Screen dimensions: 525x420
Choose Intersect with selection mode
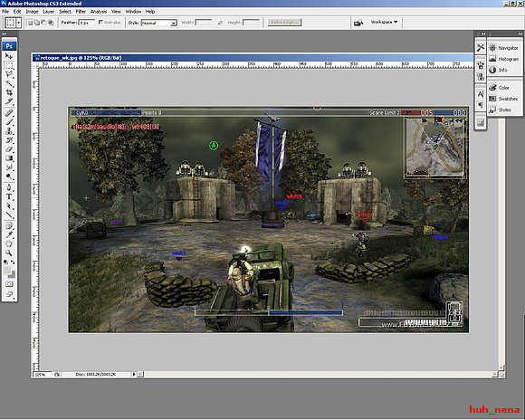pos(50,23)
